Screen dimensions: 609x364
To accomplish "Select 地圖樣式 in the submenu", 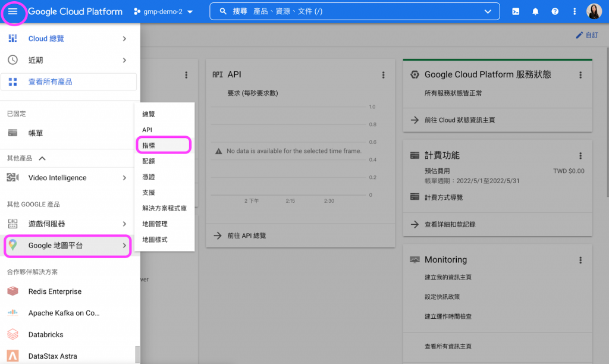I will pyautogui.click(x=164, y=240).
